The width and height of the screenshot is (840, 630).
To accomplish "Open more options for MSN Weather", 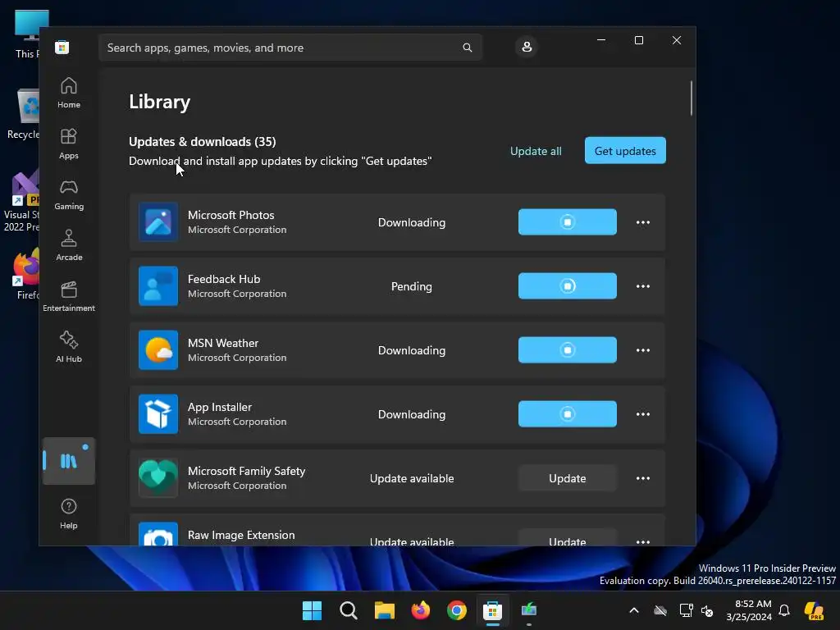I will (643, 350).
